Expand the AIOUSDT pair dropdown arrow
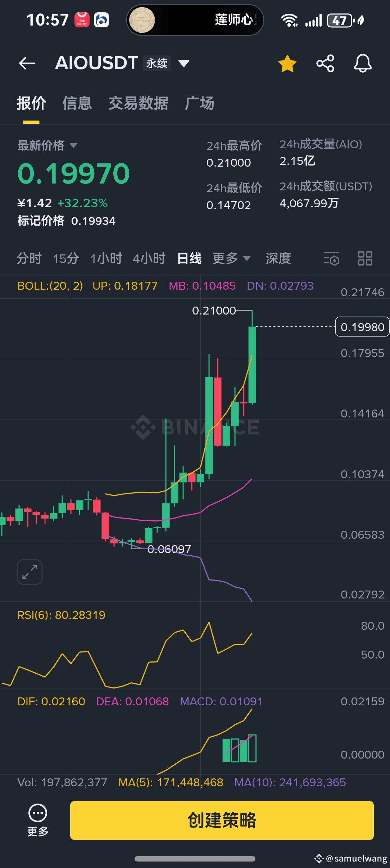Image resolution: width=390 pixels, height=868 pixels. [x=184, y=63]
